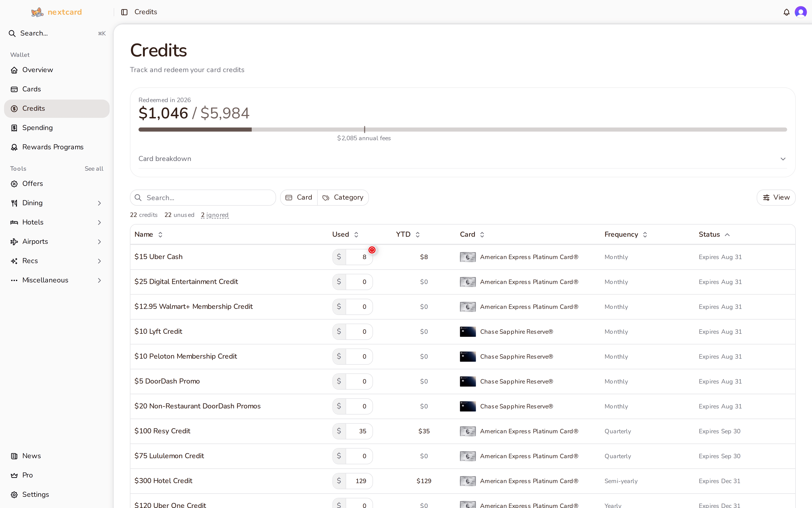Expand the Card breakdown section
812x508 pixels.
[x=462, y=159]
